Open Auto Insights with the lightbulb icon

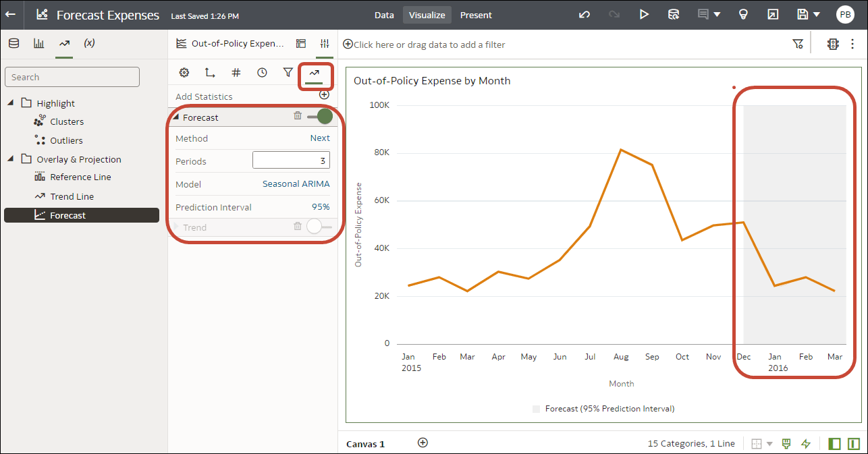743,14
